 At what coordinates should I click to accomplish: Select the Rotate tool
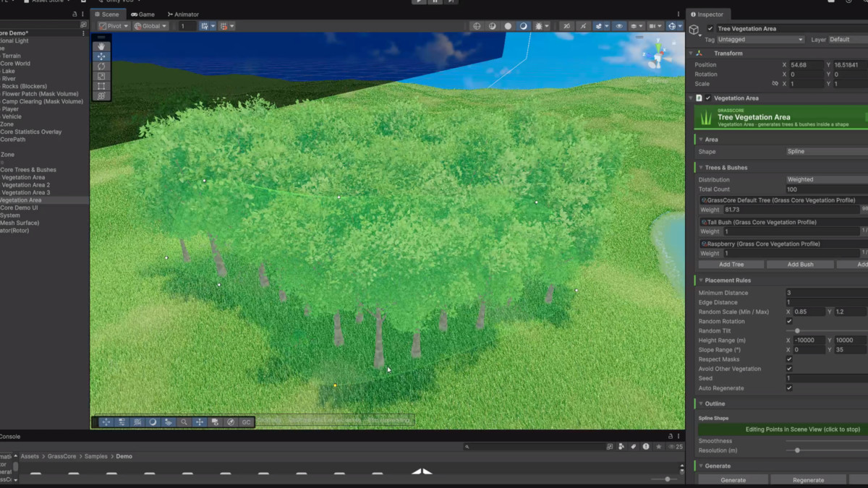coord(101,67)
